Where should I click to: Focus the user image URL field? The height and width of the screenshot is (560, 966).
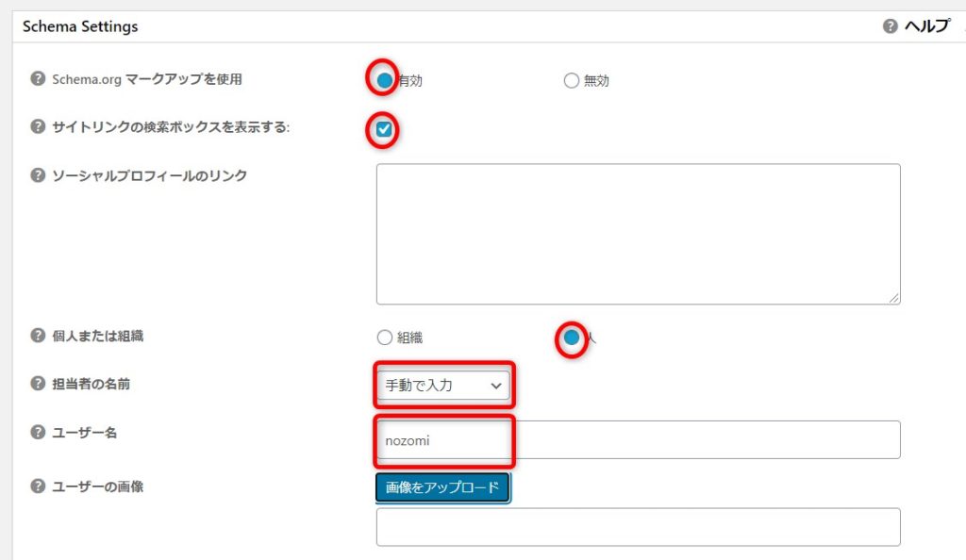(x=639, y=527)
